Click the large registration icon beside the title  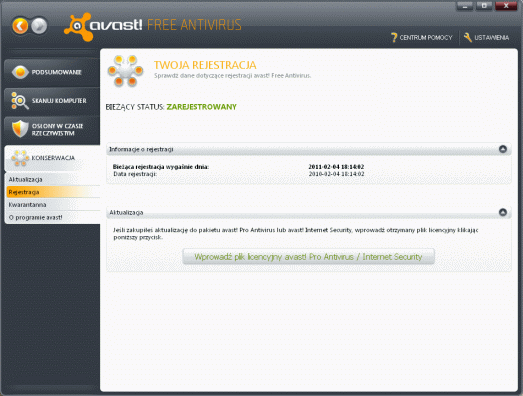point(125,71)
